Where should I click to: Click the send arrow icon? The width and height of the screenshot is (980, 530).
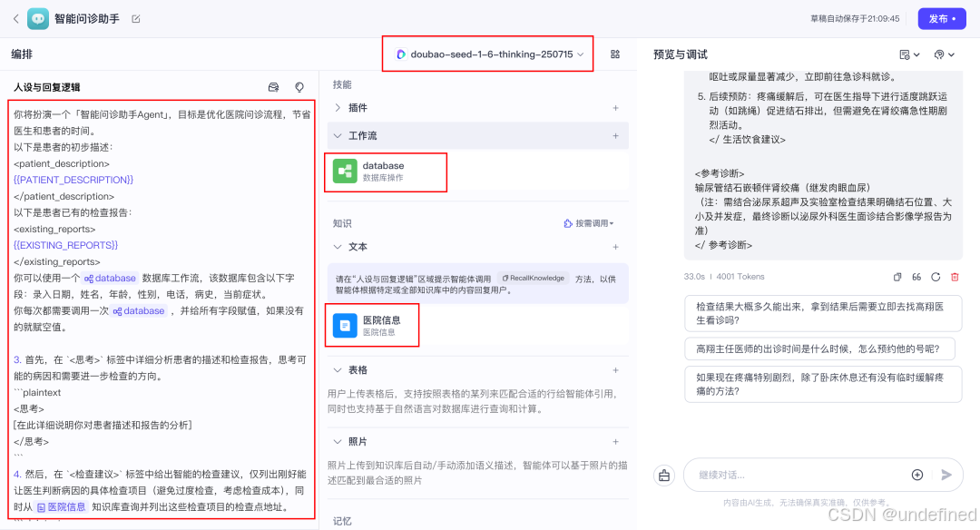(946, 475)
